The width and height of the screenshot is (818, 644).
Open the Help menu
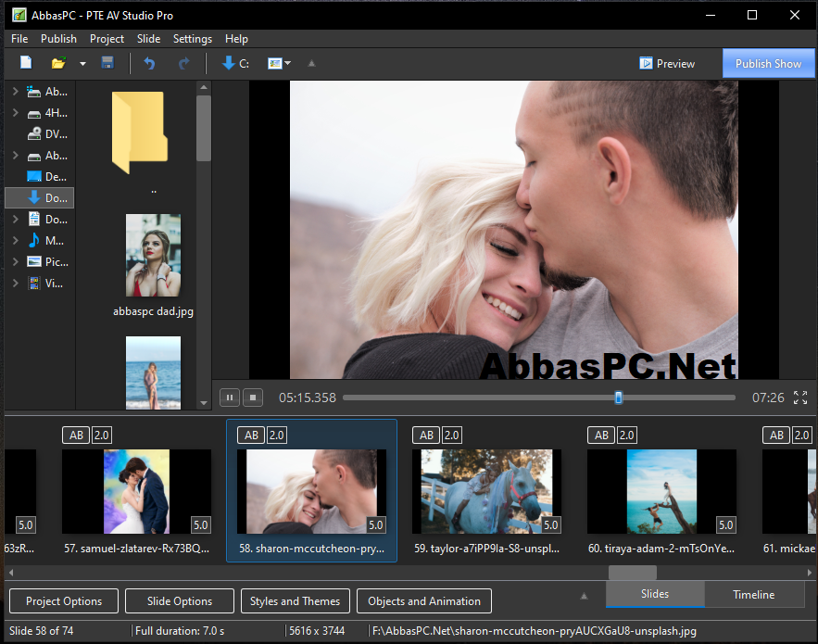coord(236,39)
